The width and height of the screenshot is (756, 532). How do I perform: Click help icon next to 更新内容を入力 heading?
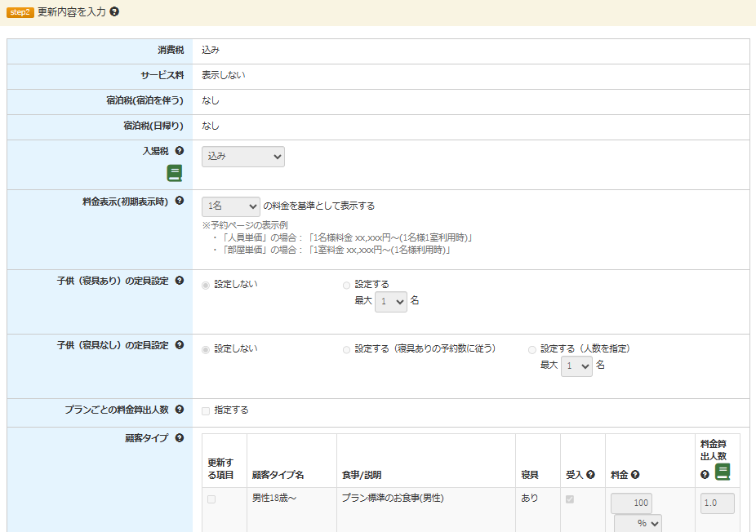114,11
